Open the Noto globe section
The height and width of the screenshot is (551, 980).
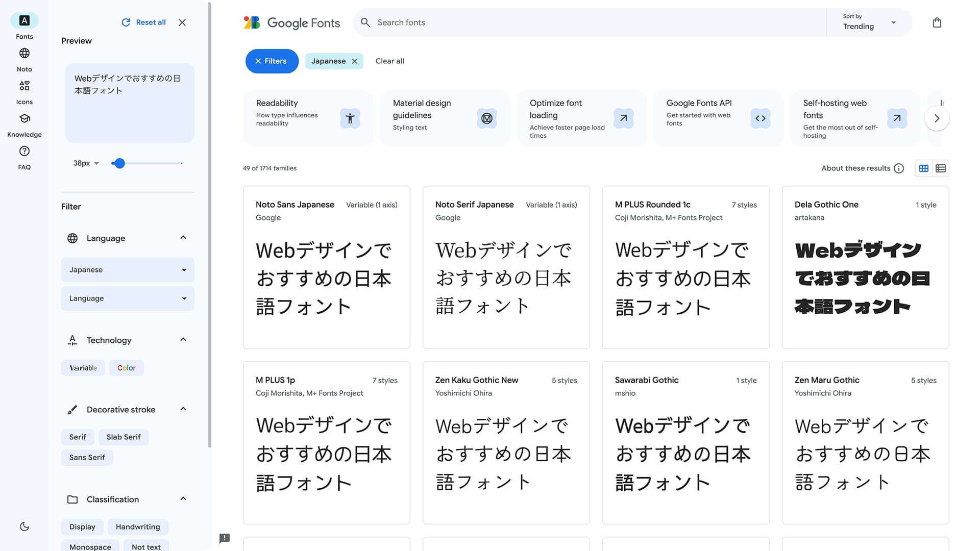coord(24,59)
